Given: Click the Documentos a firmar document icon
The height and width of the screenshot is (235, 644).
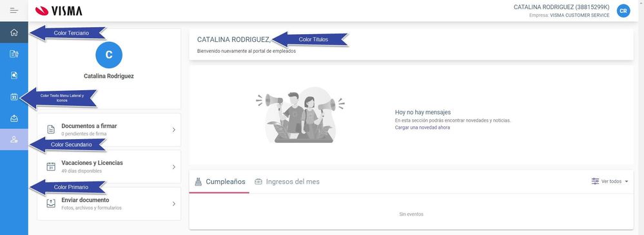Looking at the screenshot, I should (x=51, y=129).
